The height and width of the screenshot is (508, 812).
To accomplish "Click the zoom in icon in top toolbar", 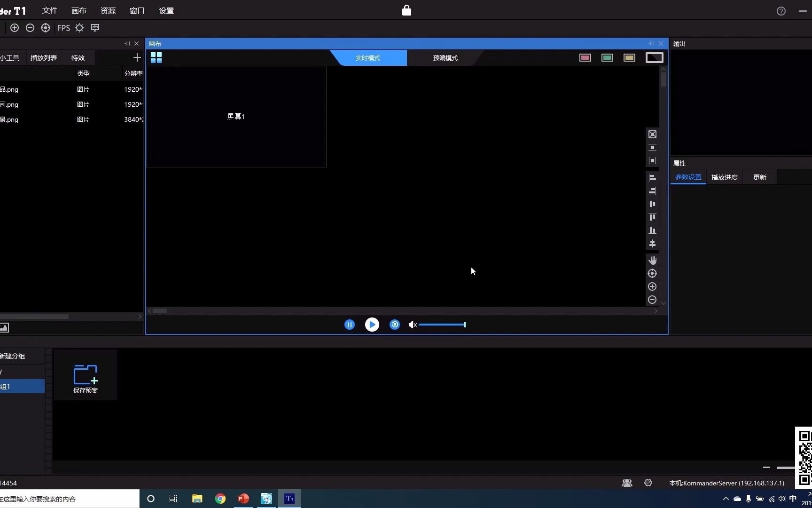I will coord(15,28).
